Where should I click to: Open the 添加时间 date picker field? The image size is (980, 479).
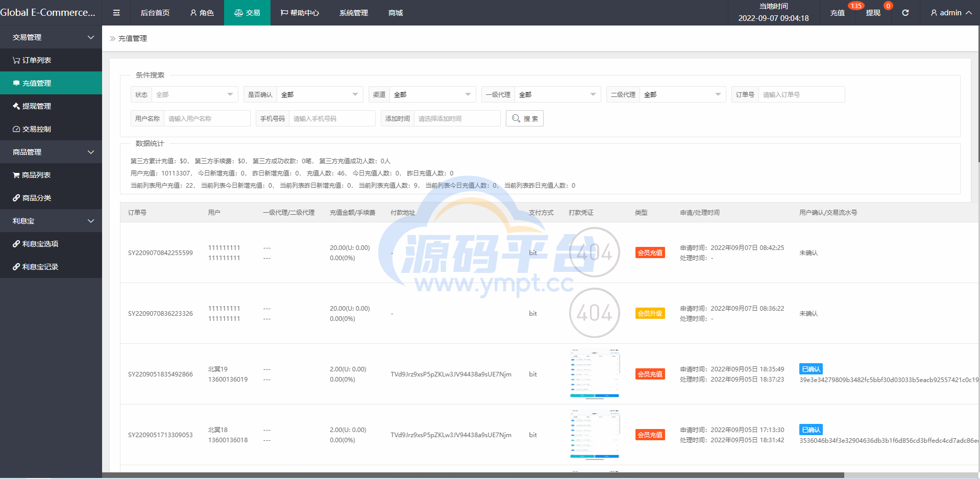click(457, 118)
